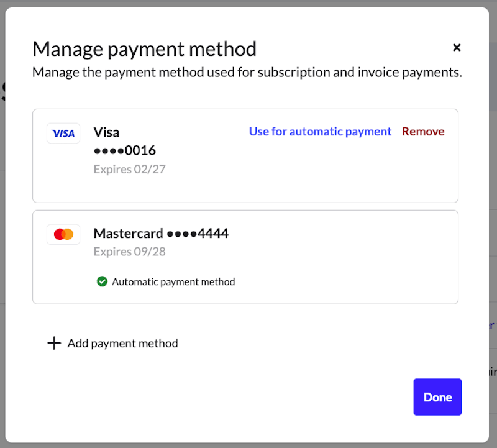Click the Visa expiration date 02/27
497x448 pixels.
[129, 169]
